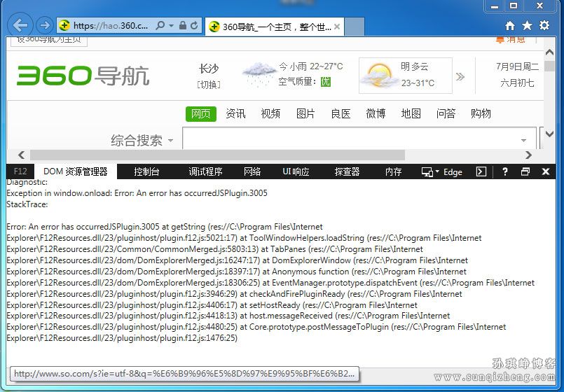Click the console toggle icon in dev tools
The image size is (564, 392).
(x=481, y=171)
